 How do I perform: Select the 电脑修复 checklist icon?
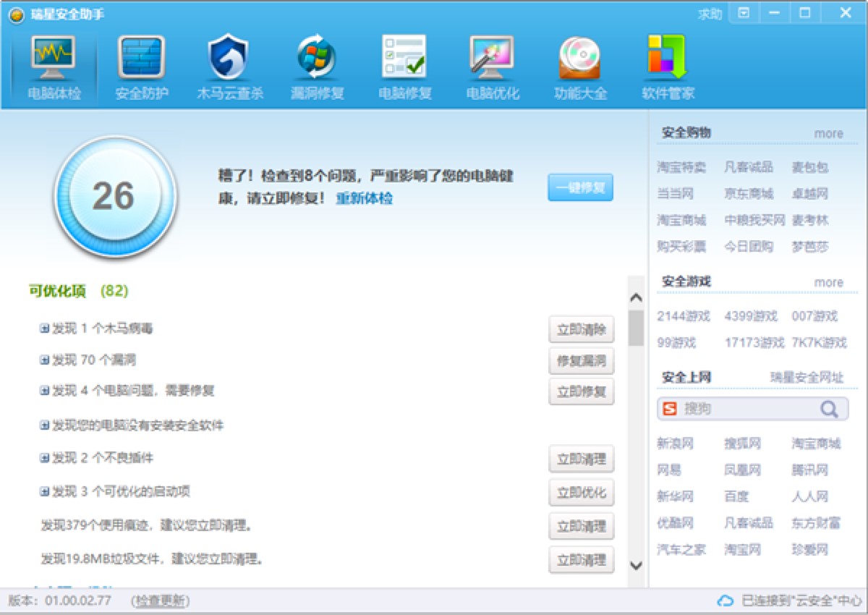(x=404, y=58)
